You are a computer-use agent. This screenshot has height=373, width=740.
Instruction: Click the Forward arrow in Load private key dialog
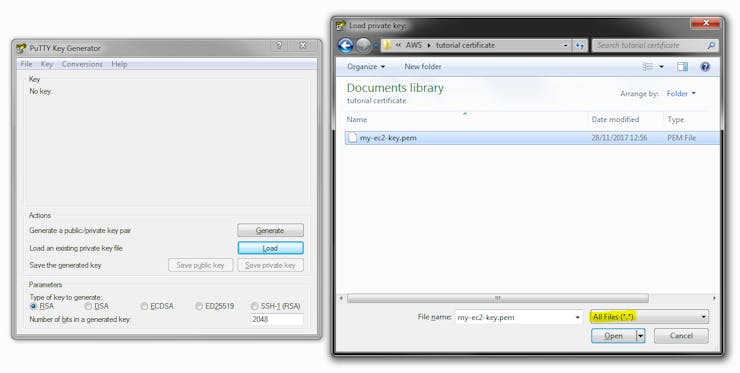click(x=363, y=45)
